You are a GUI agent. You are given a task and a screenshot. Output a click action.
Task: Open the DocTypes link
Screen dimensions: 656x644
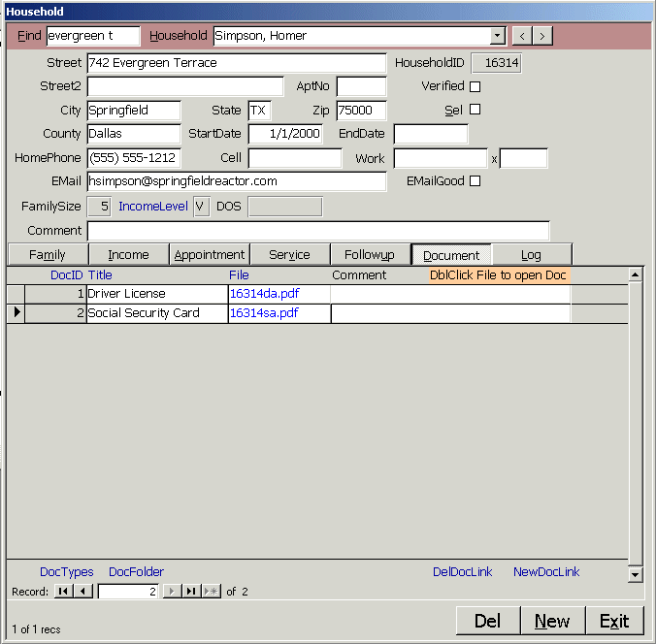tap(67, 571)
